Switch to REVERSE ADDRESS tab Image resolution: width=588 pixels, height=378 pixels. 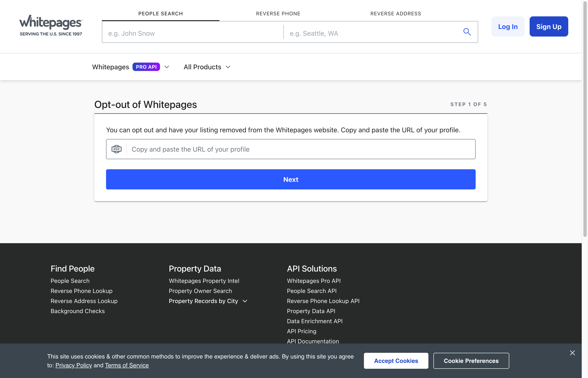click(x=396, y=13)
